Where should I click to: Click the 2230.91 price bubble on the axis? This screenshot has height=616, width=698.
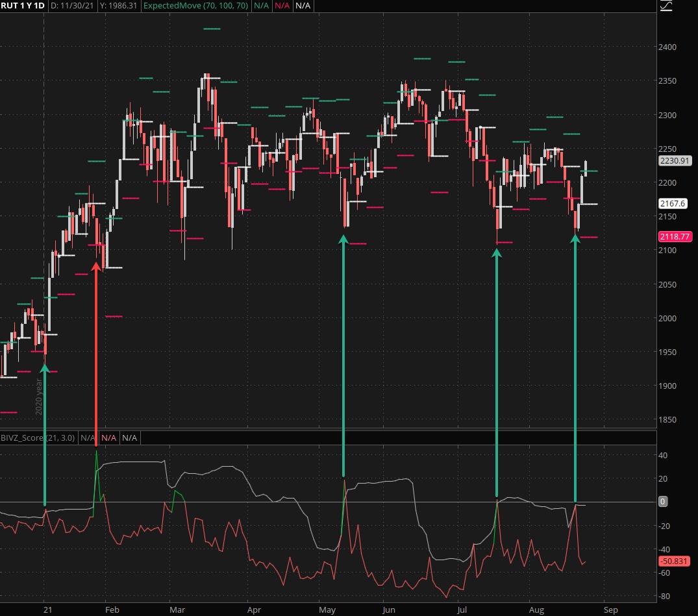[x=677, y=160]
